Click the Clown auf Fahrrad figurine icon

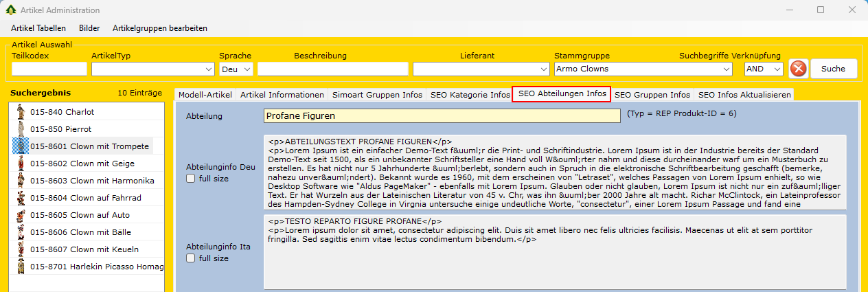coord(21,198)
